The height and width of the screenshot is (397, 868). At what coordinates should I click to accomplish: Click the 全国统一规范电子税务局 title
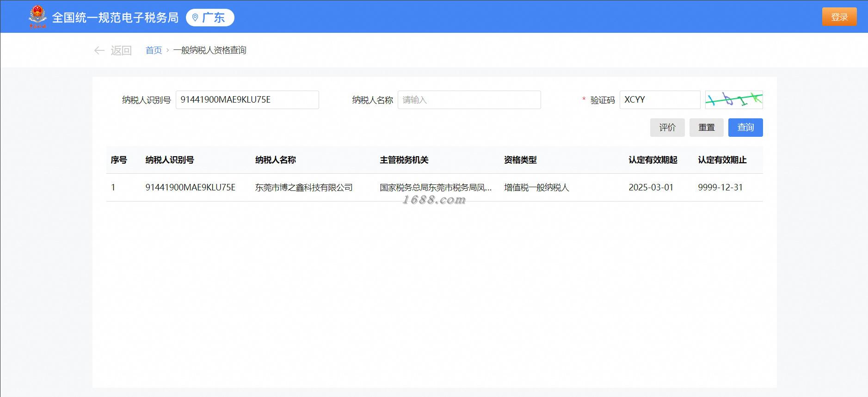[115, 18]
